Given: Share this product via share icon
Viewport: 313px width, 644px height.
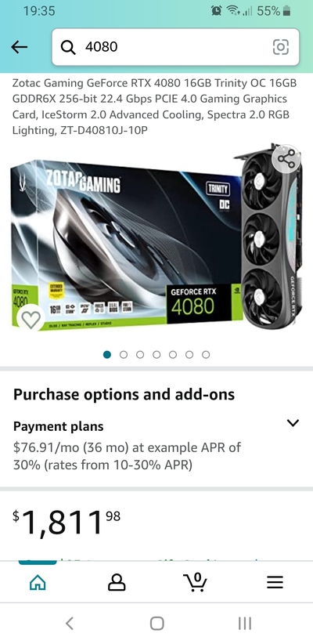Looking at the screenshot, I should click(x=286, y=159).
